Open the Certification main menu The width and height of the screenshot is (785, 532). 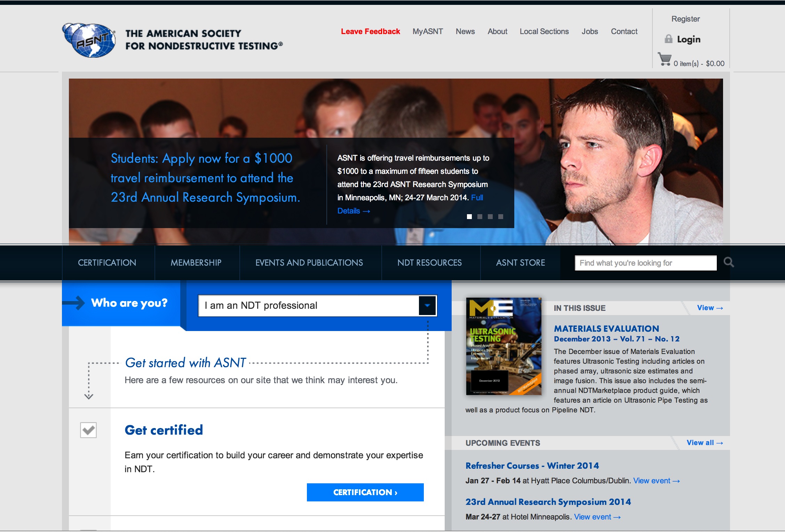coord(107,263)
